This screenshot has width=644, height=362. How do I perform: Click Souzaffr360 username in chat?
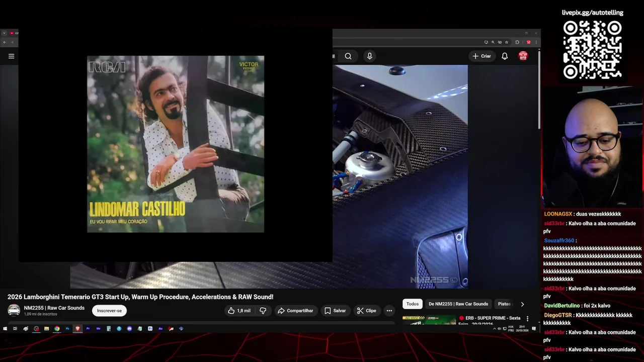click(x=559, y=241)
